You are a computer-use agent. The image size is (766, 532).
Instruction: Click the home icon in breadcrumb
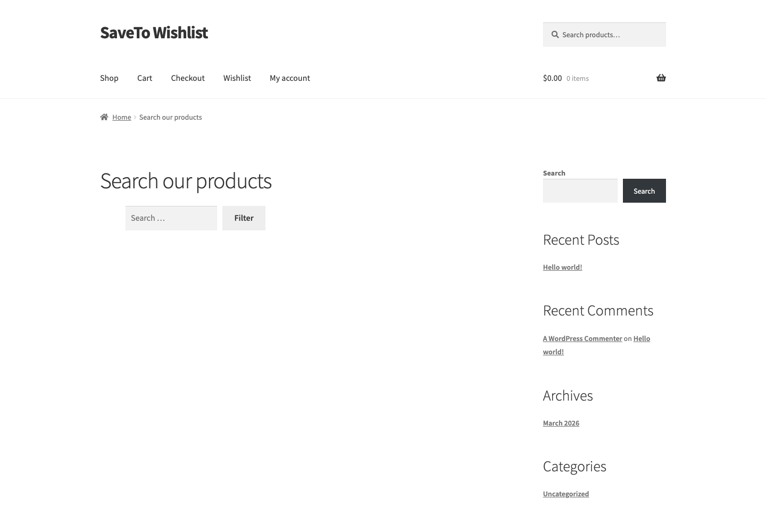point(104,117)
